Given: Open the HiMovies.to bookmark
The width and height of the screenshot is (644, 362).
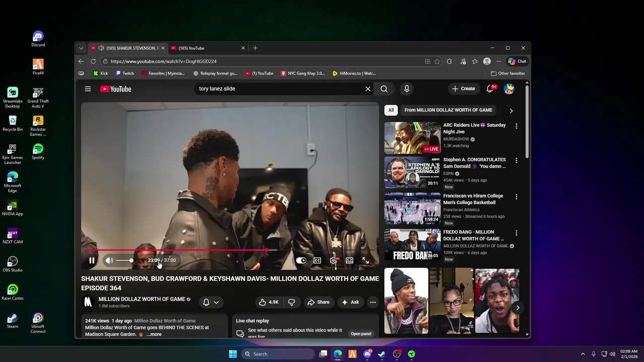Looking at the screenshot, I should pos(354,73).
